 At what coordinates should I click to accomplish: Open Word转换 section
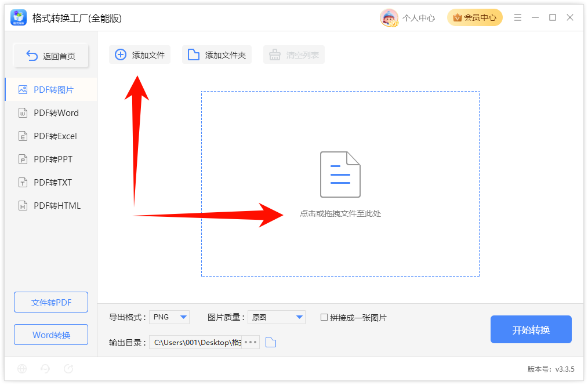pos(51,335)
